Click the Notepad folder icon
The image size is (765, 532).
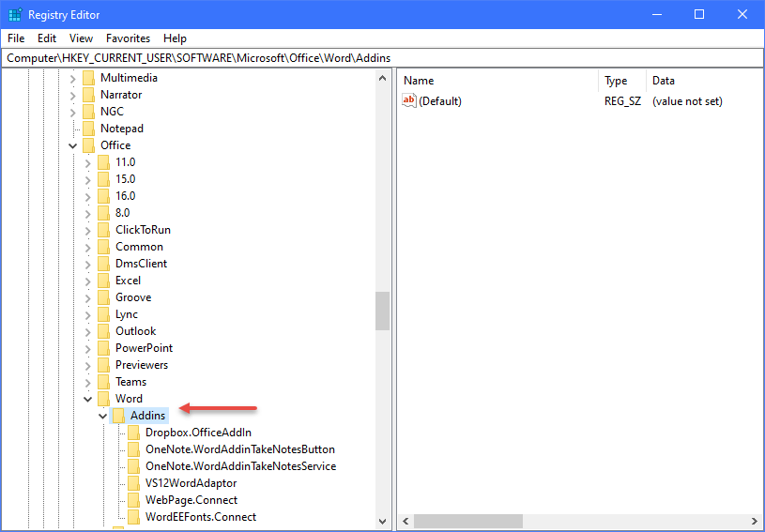[88, 129]
